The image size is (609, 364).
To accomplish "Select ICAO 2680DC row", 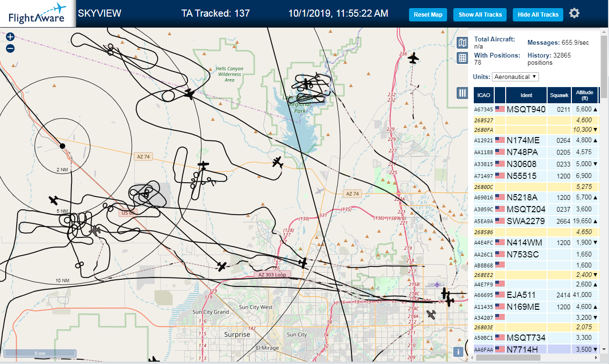I will 536,187.
